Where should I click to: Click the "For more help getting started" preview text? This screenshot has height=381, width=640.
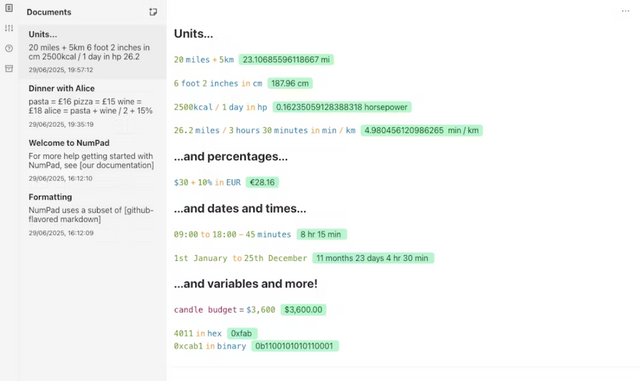pyautogui.click(x=91, y=160)
